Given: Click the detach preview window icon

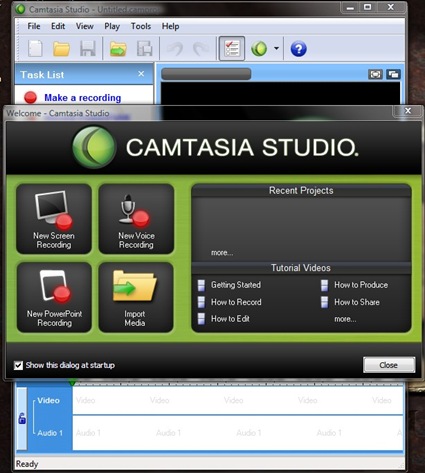Looking at the screenshot, I should 393,74.
